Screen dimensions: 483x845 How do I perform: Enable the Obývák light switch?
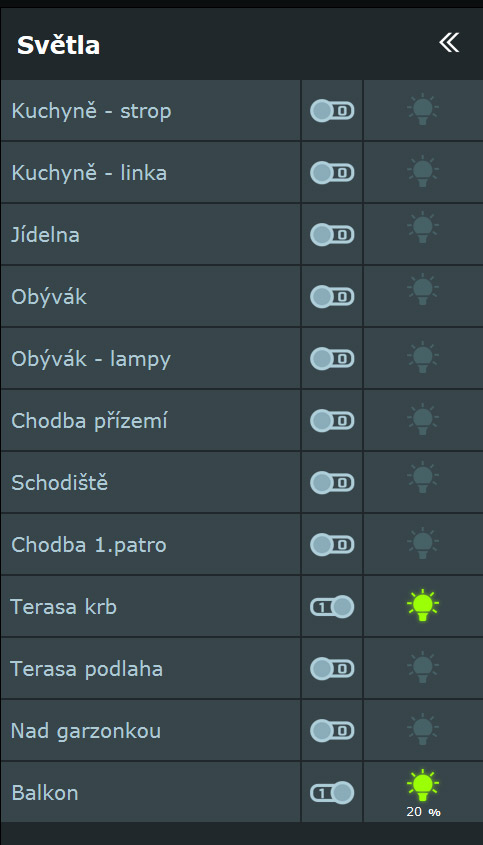(x=332, y=296)
